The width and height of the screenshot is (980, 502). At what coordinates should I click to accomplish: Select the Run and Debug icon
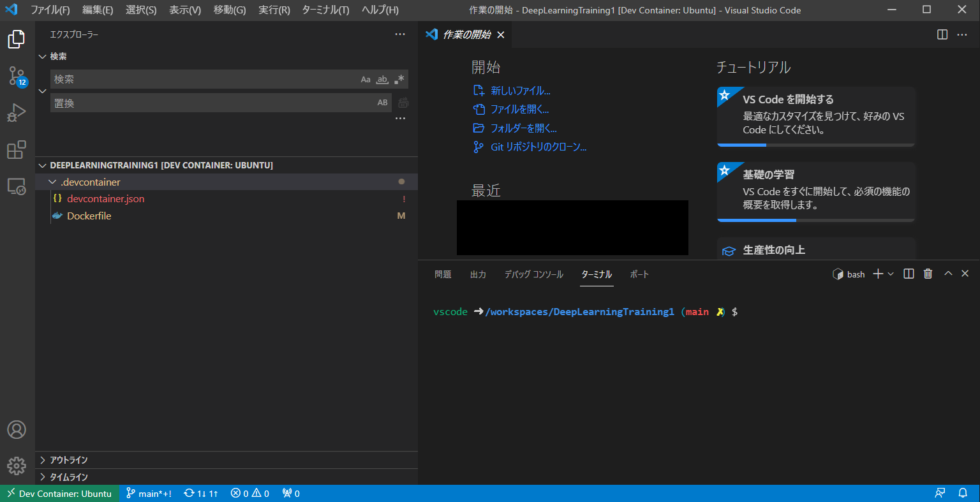[16, 112]
